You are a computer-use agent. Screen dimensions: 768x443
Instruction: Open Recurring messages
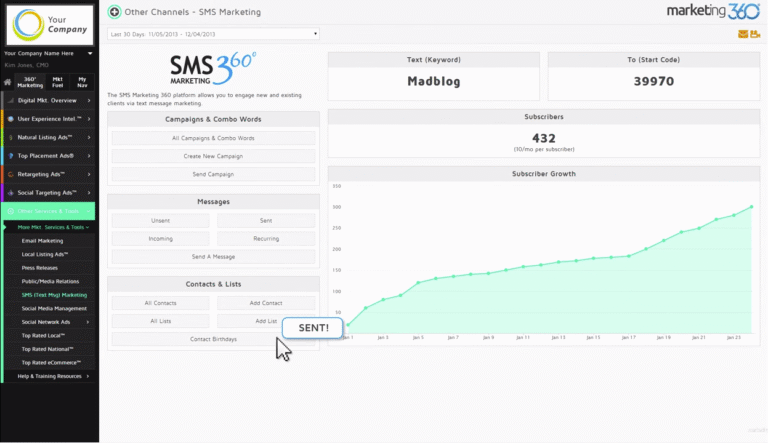(x=266, y=239)
